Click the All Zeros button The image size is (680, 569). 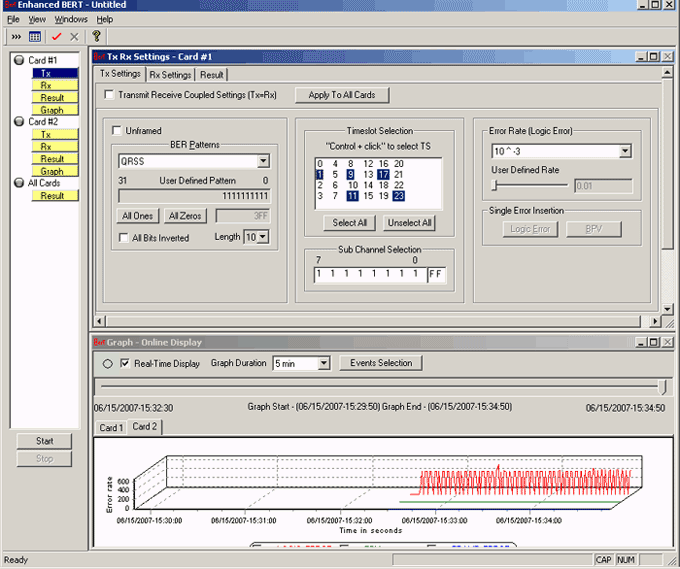(185, 216)
